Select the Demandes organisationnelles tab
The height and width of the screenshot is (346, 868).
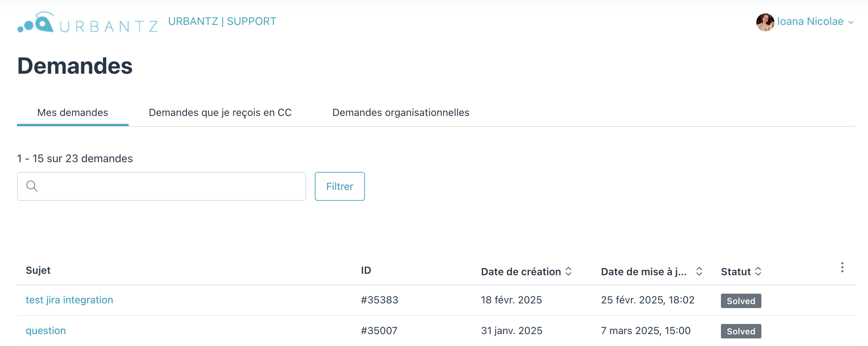pyautogui.click(x=401, y=113)
